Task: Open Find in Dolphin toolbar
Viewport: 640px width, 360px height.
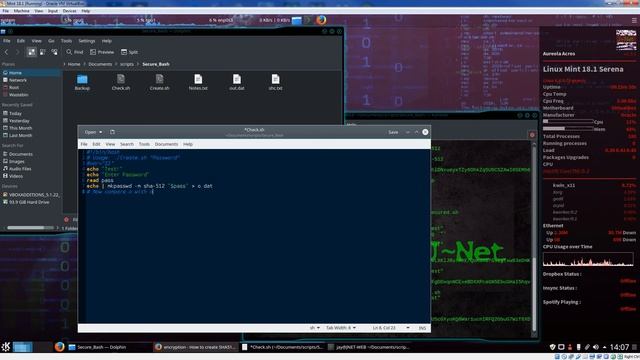Action: tap(75, 52)
